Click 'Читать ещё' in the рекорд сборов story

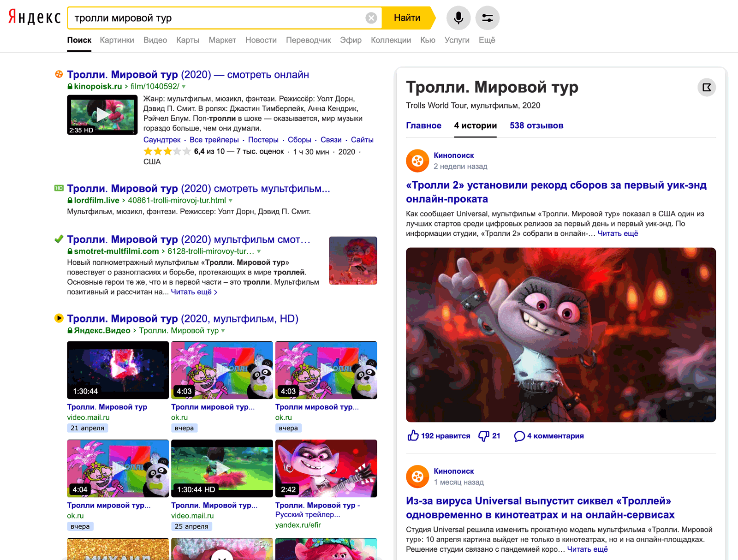click(618, 233)
